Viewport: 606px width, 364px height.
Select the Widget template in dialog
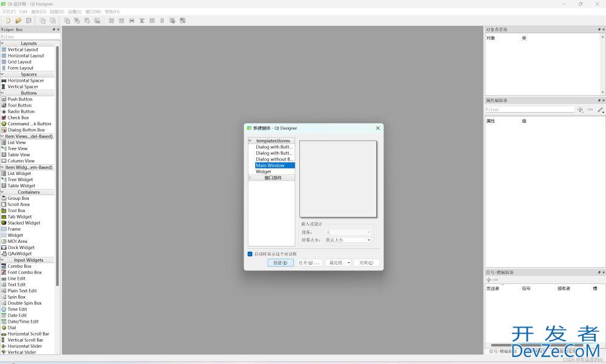(263, 171)
